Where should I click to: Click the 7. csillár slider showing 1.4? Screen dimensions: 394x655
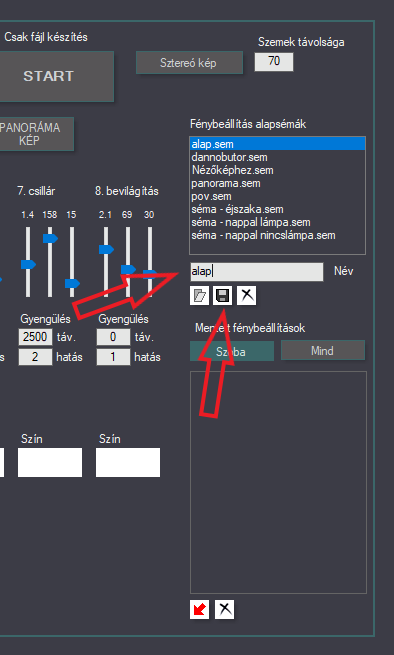coord(28,262)
